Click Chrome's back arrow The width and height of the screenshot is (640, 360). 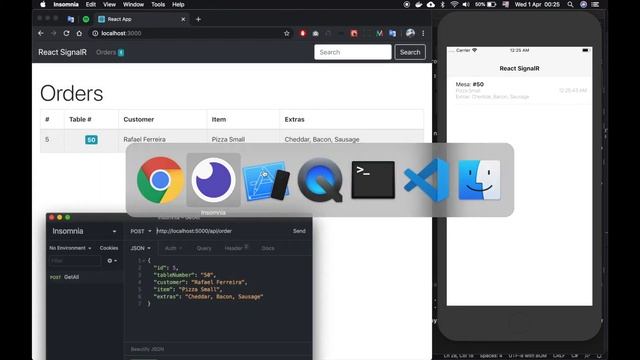click(x=41, y=33)
